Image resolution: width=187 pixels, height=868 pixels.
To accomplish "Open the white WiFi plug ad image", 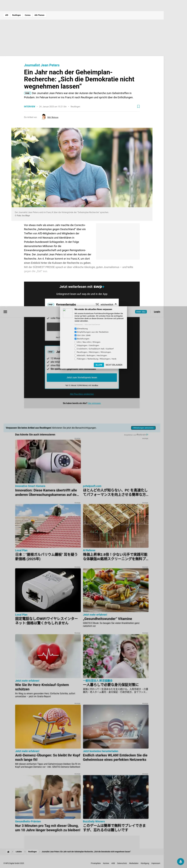I will [48, 590].
